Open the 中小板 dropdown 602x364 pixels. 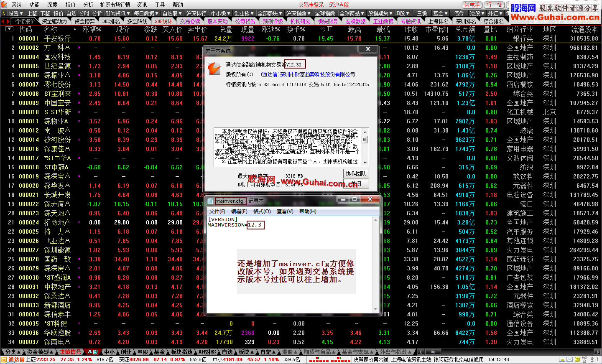coord(221,13)
